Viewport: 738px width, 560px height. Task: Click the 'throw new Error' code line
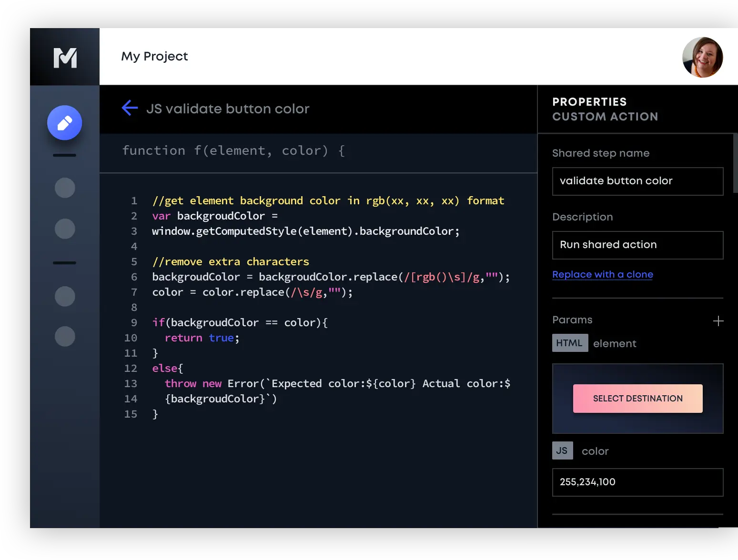click(337, 383)
